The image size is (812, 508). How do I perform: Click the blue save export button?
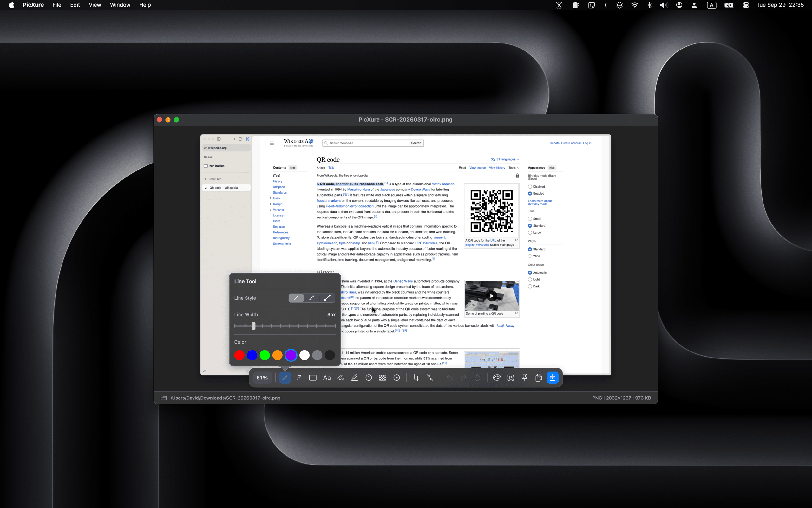[553, 378]
